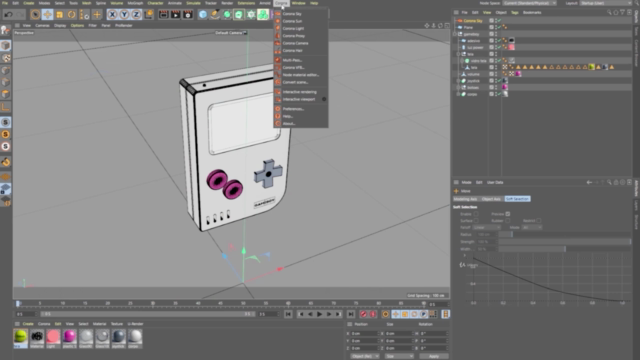Switch to Modeling Axis tab
The image size is (640, 360).
click(x=465, y=199)
